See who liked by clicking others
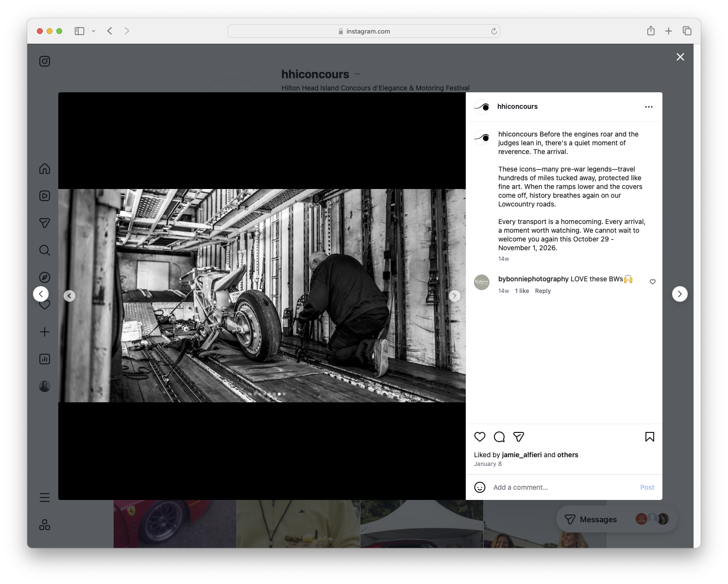Screen dimensions: 728x584 pos(568,455)
